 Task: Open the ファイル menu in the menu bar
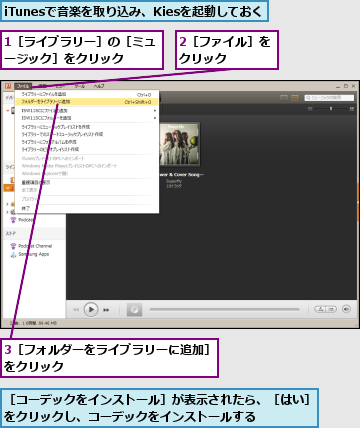23,86
